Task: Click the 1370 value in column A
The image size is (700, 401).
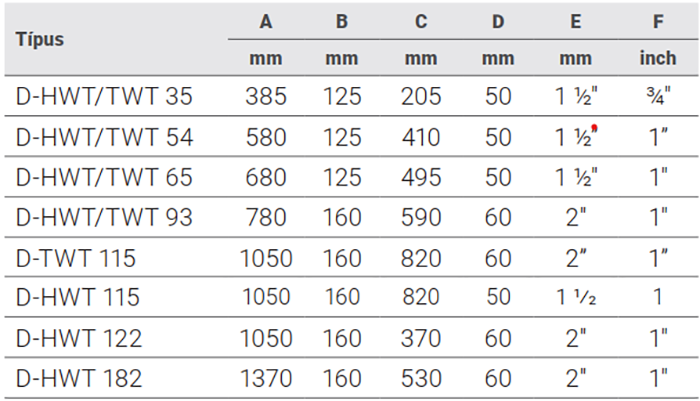Action: click(265, 378)
